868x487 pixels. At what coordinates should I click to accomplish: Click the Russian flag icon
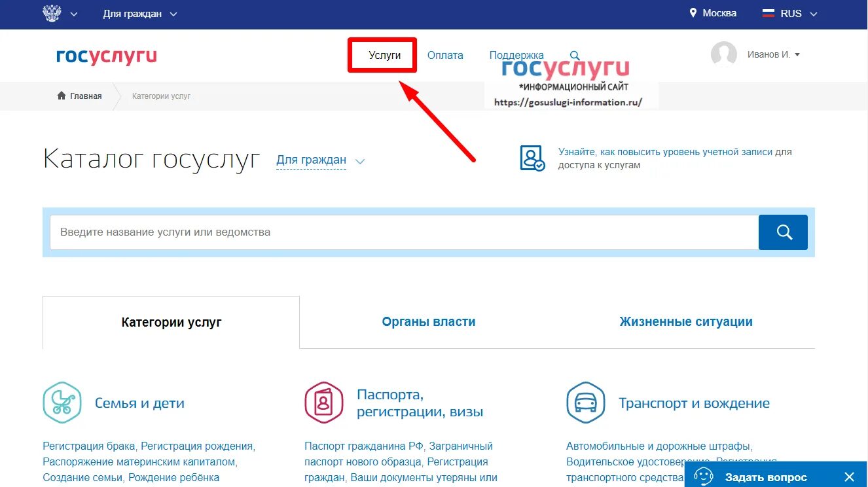pyautogui.click(x=769, y=13)
